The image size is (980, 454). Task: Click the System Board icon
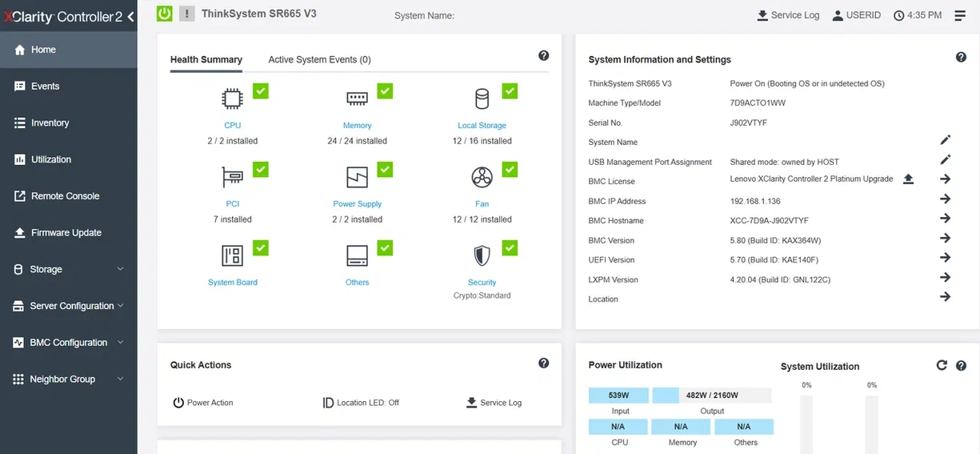click(232, 255)
